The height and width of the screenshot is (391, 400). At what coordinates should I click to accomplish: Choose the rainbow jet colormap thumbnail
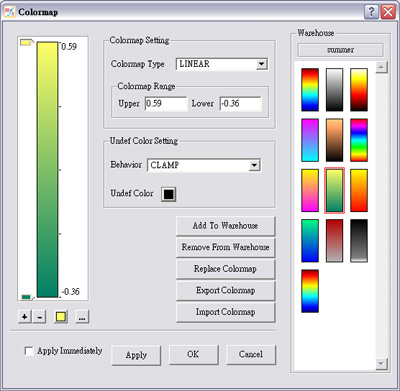[x=310, y=90]
